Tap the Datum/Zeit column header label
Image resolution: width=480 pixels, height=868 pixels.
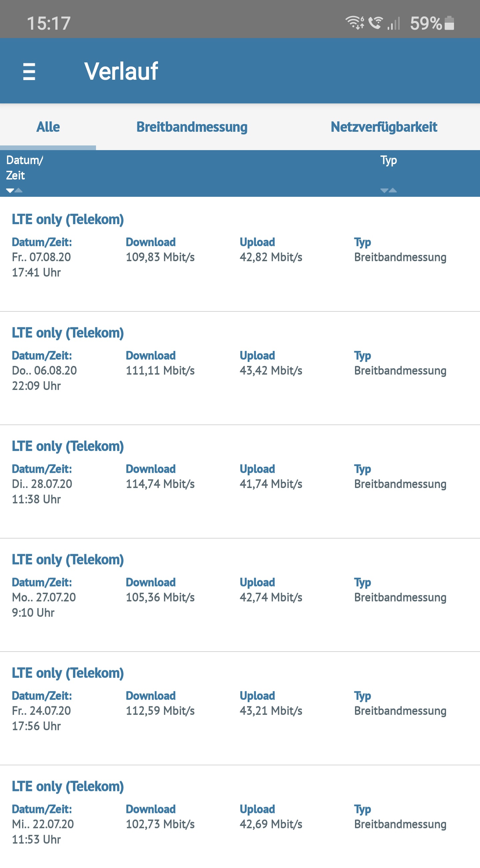pyautogui.click(x=24, y=167)
